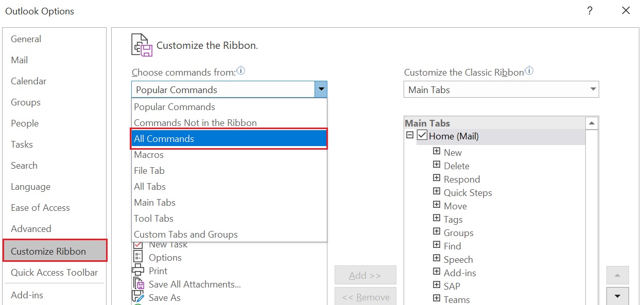Click the Save As command icon

click(x=138, y=297)
